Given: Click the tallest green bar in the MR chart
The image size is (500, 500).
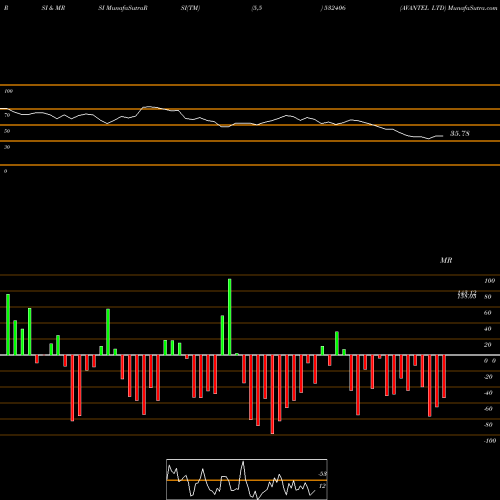Looking at the screenshot, I should (230, 317).
